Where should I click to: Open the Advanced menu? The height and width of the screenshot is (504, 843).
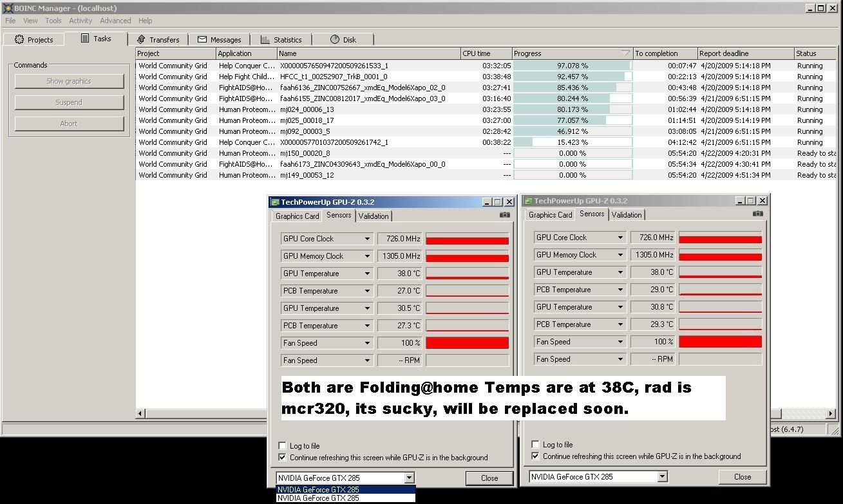(x=115, y=21)
